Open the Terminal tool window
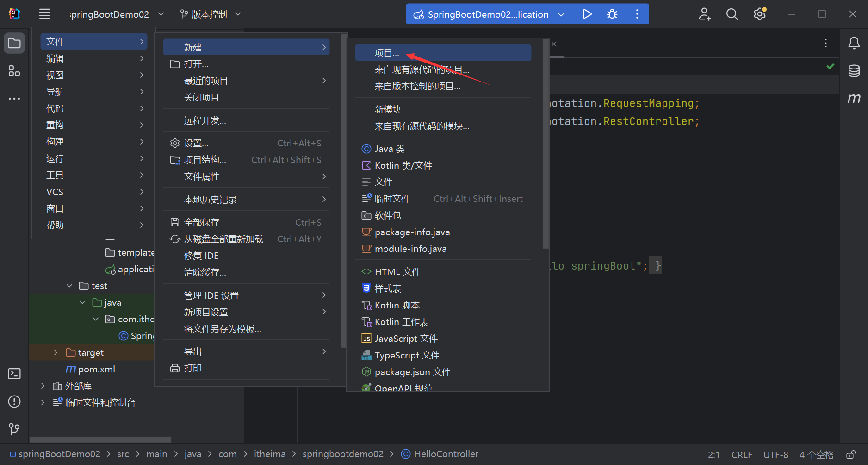This screenshot has height=465, width=868. tap(14, 374)
